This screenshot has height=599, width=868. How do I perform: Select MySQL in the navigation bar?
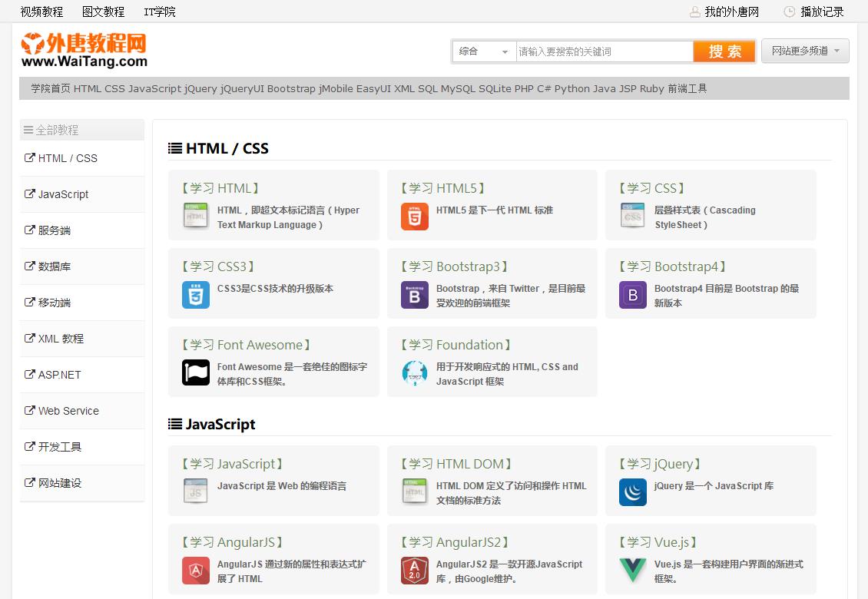point(459,88)
